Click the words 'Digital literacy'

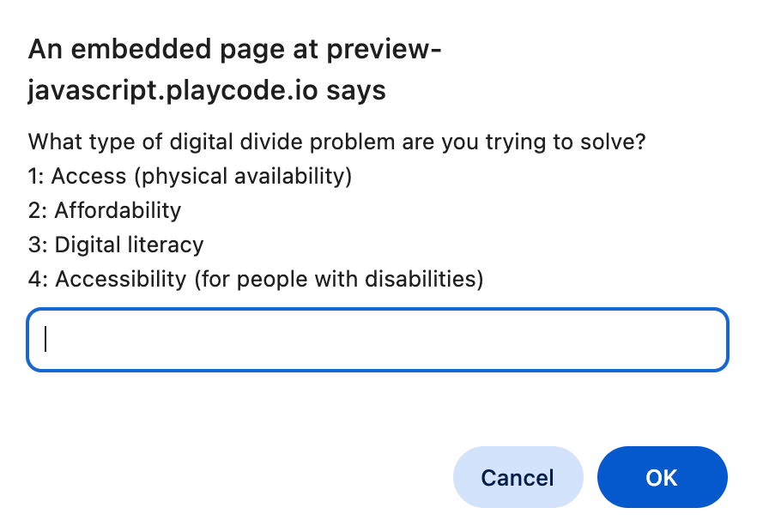tap(129, 245)
